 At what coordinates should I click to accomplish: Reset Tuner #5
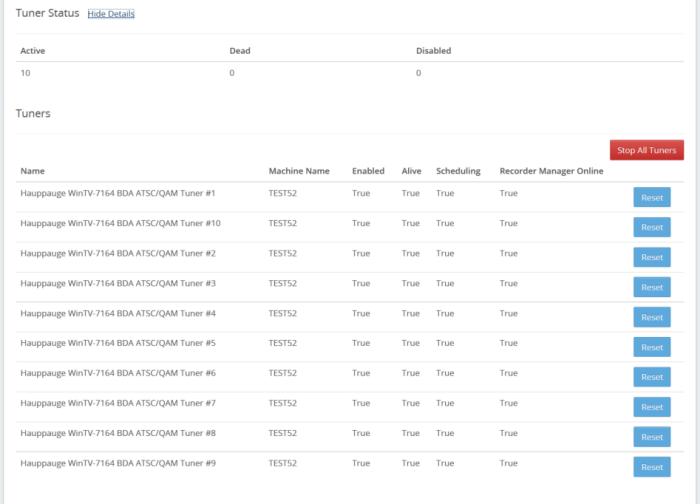[652, 347]
